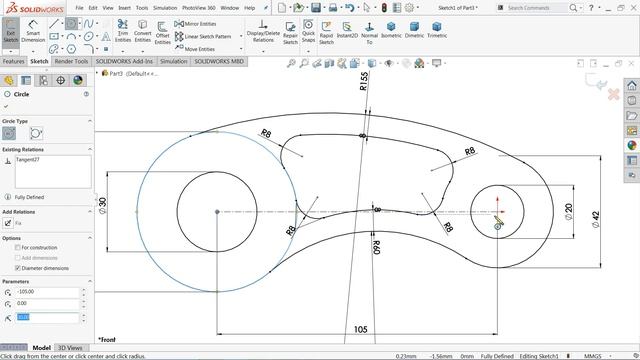Viewport: 640px width, 360px height.
Task: Switch to the 3D Views tab
Action: [70, 348]
